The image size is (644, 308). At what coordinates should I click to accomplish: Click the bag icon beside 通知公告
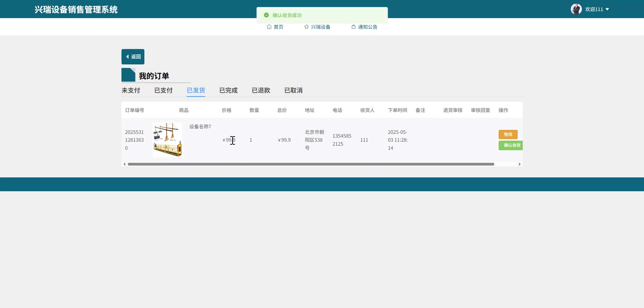(353, 27)
